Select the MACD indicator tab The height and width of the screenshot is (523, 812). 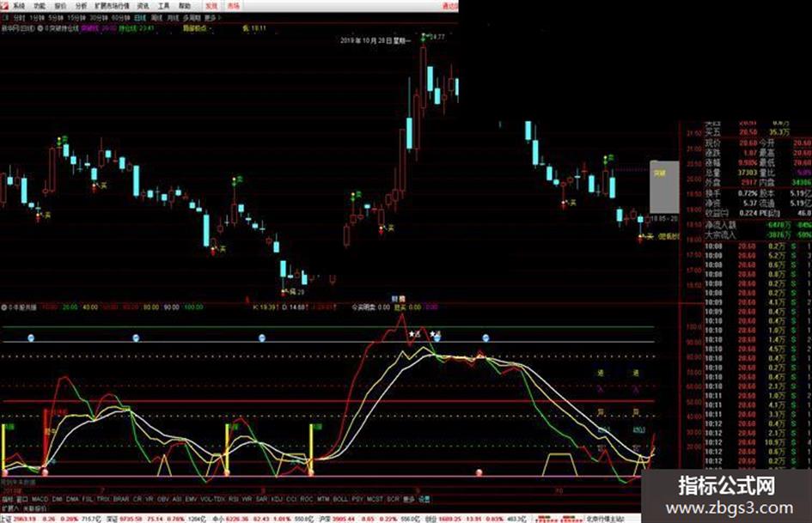click(40, 499)
